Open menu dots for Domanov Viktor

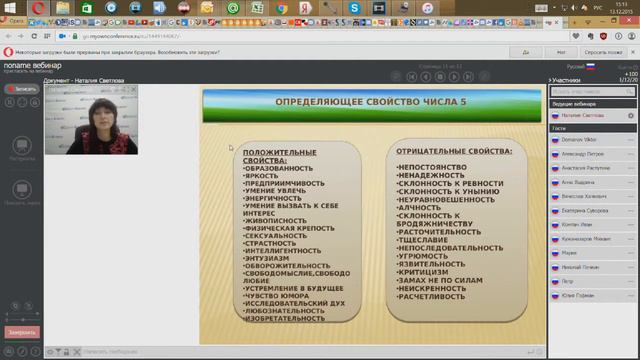[631, 140]
